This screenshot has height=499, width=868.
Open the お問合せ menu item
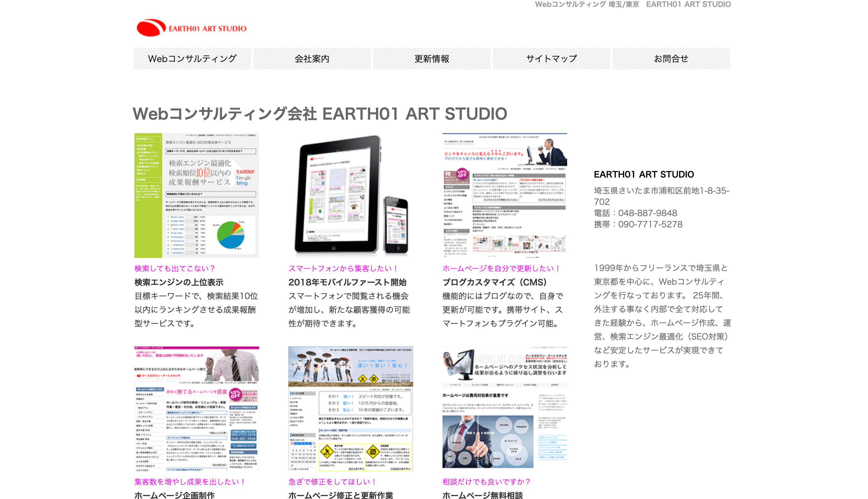point(671,59)
